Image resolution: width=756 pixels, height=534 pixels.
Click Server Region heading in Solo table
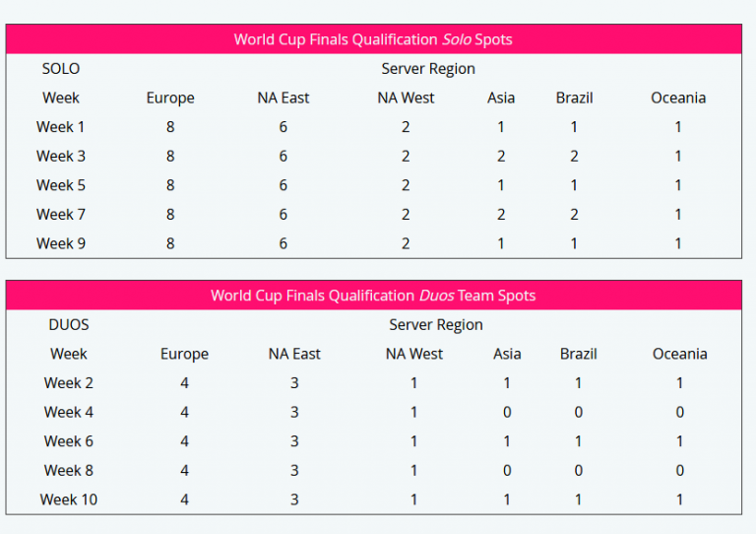(428, 69)
